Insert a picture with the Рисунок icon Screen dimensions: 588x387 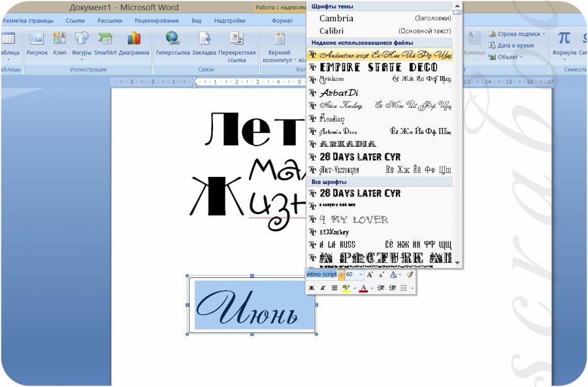tap(37, 43)
